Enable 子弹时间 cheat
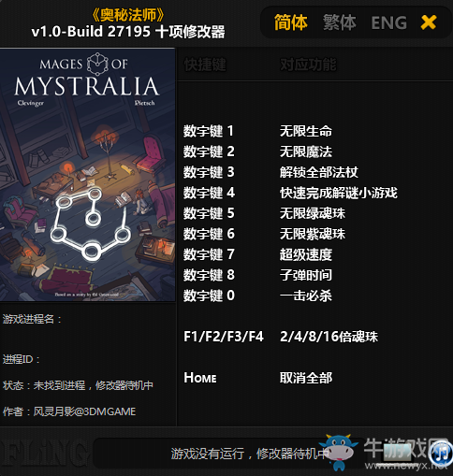 [306, 275]
